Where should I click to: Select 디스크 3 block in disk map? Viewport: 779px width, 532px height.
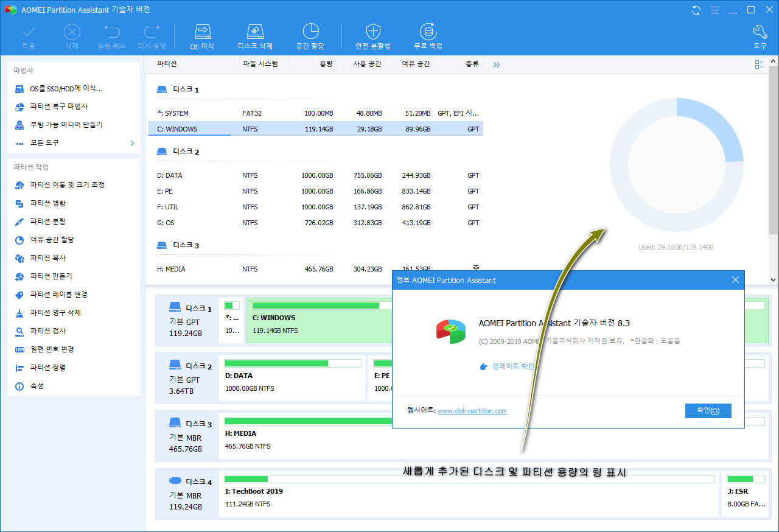187,436
